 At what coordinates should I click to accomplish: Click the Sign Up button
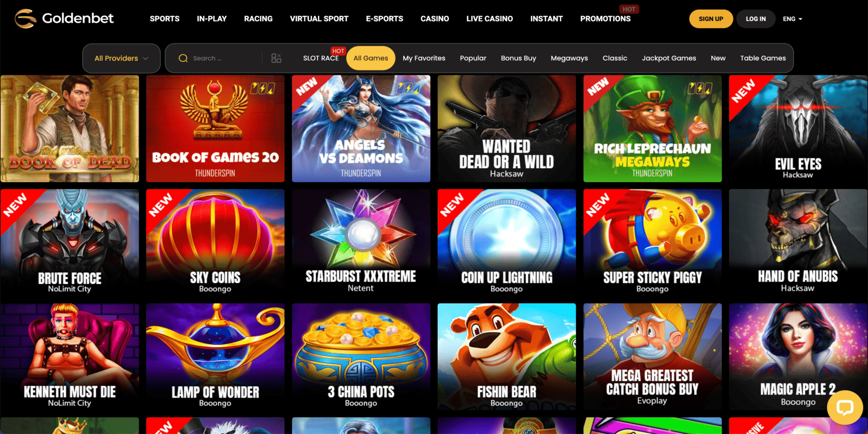(711, 19)
